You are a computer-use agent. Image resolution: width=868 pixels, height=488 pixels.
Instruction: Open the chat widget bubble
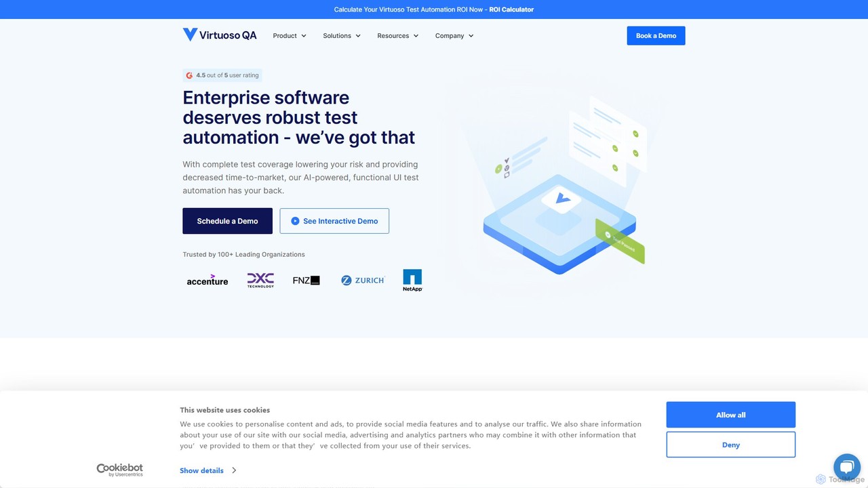pyautogui.click(x=847, y=466)
